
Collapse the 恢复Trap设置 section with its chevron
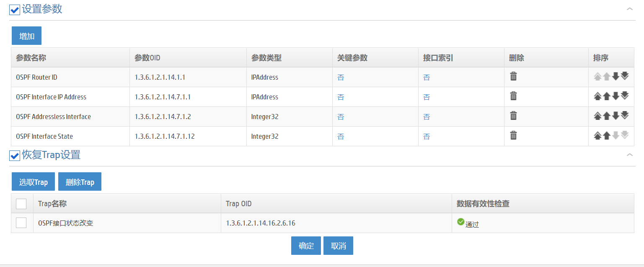[629, 155]
